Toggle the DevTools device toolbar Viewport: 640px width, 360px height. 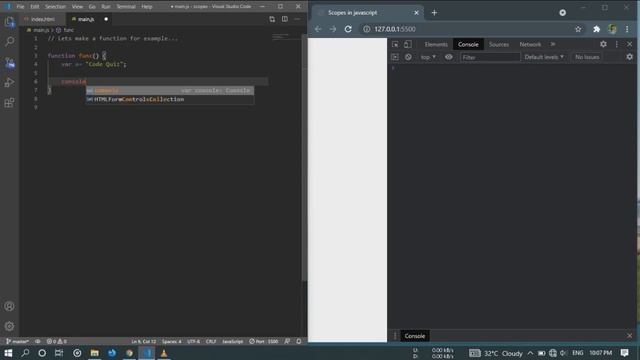coord(408,44)
